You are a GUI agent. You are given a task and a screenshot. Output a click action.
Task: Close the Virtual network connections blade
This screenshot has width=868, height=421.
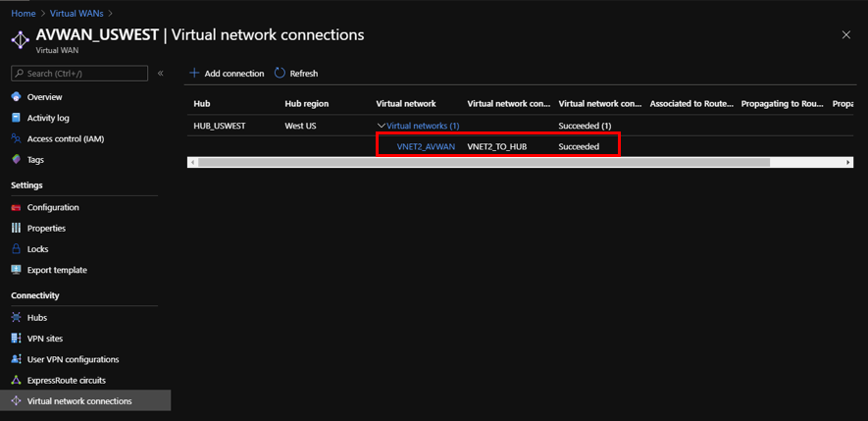point(845,35)
